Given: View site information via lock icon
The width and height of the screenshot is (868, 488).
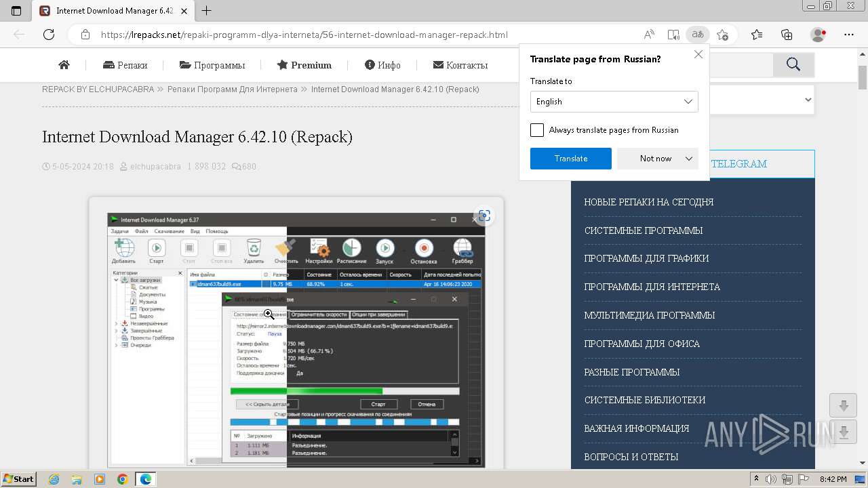Looking at the screenshot, I should [x=85, y=35].
